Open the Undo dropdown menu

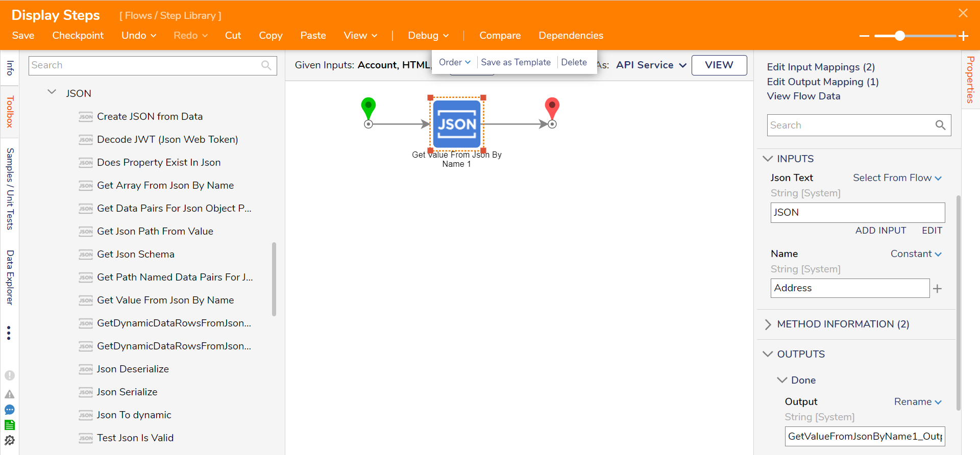coord(139,36)
